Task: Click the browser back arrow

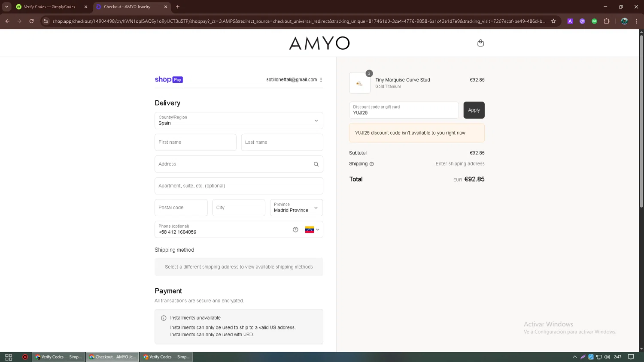Action: click(x=7, y=21)
